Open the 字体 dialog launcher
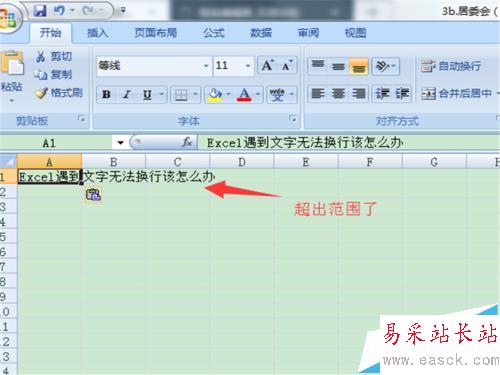The image size is (500, 375). click(x=292, y=118)
